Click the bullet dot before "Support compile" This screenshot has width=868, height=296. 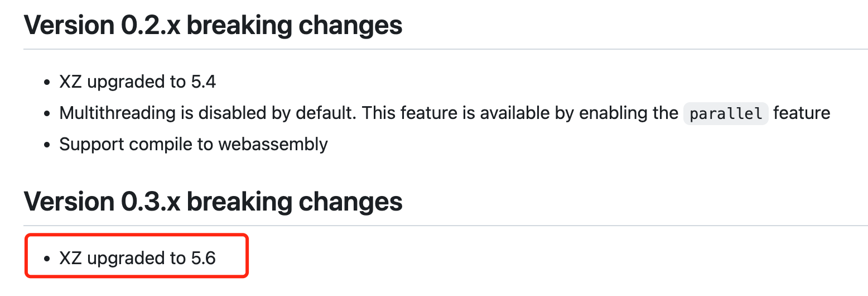click(x=47, y=145)
